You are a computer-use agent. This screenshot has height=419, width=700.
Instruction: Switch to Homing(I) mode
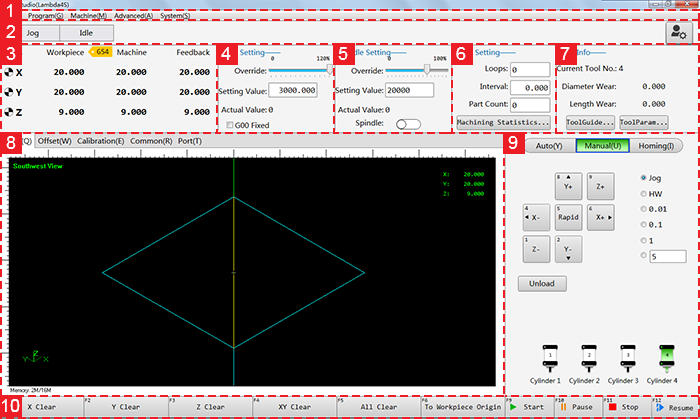click(x=656, y=146)
